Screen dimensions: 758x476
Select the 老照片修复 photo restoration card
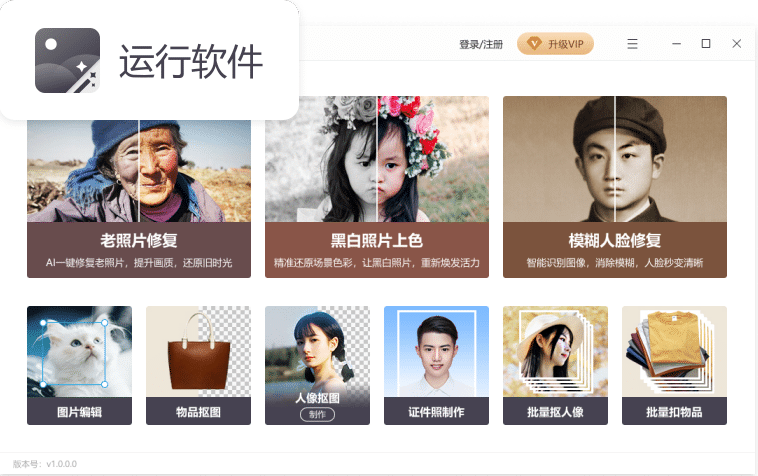click(139, 199)
